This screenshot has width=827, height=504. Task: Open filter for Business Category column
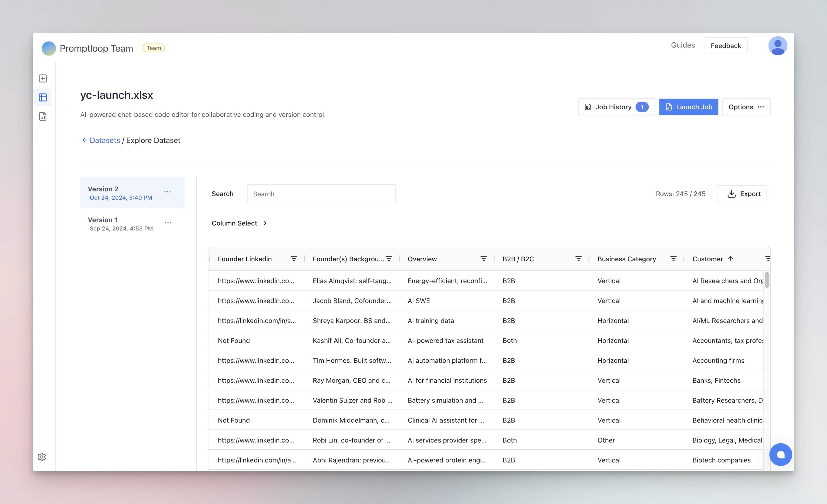click(x=673, y=259)
